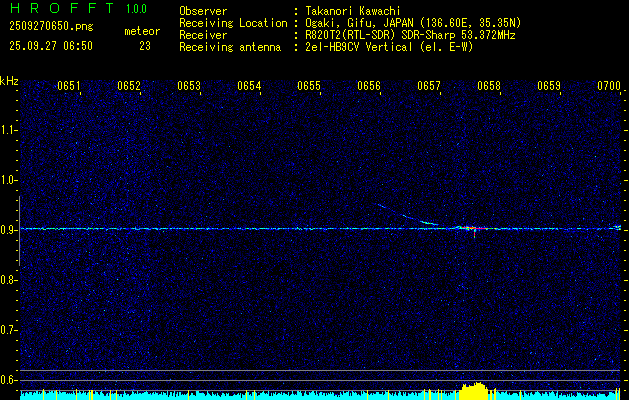Click the 0651 time marker
Image resolution: width=629 pixels, height=400 pixels.
69,86
